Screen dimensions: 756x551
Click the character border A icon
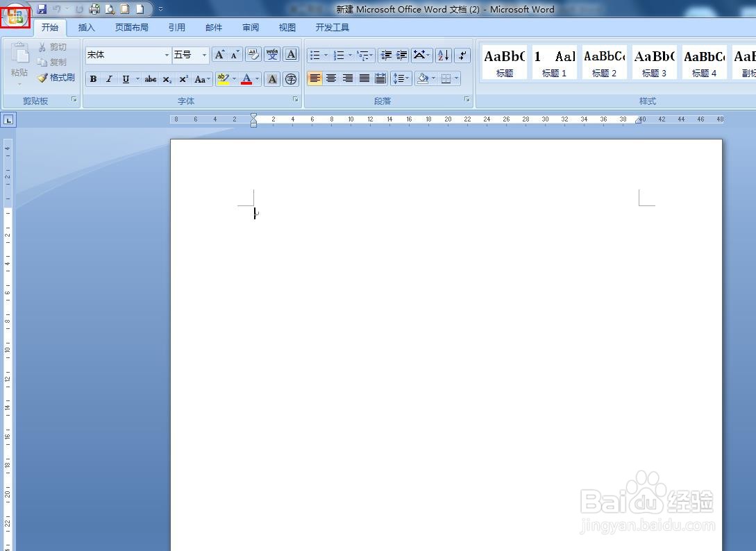click(x=291, y=54)
